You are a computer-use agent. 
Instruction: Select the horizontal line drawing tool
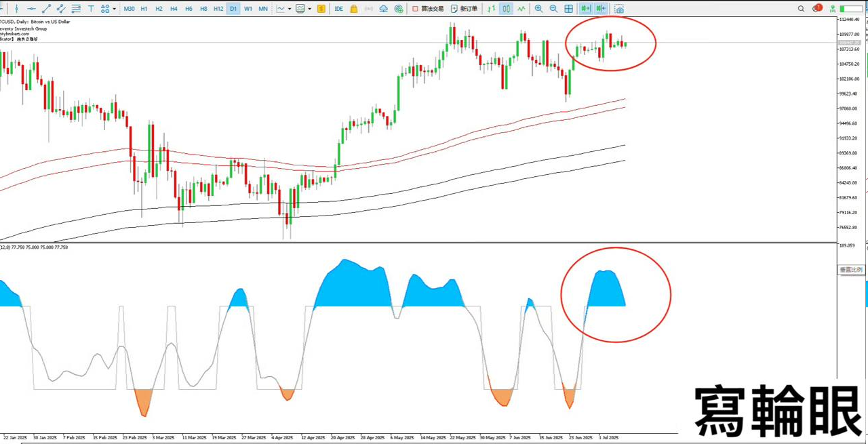31,9
